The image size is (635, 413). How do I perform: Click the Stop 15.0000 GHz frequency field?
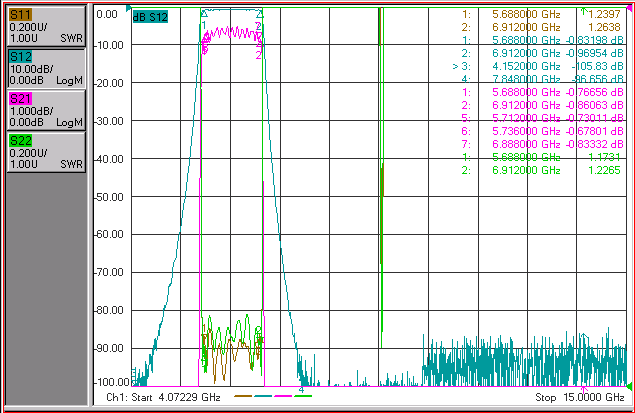(x=580, y=397)
